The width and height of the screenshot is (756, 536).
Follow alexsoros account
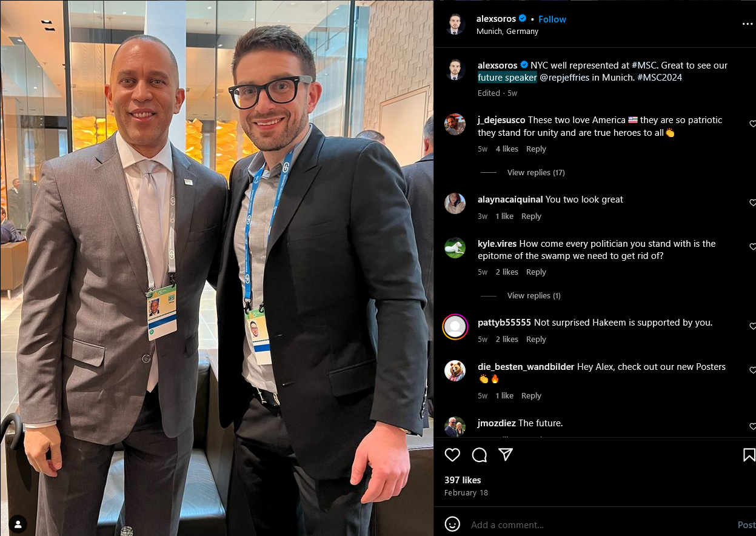tap(552, 19)
